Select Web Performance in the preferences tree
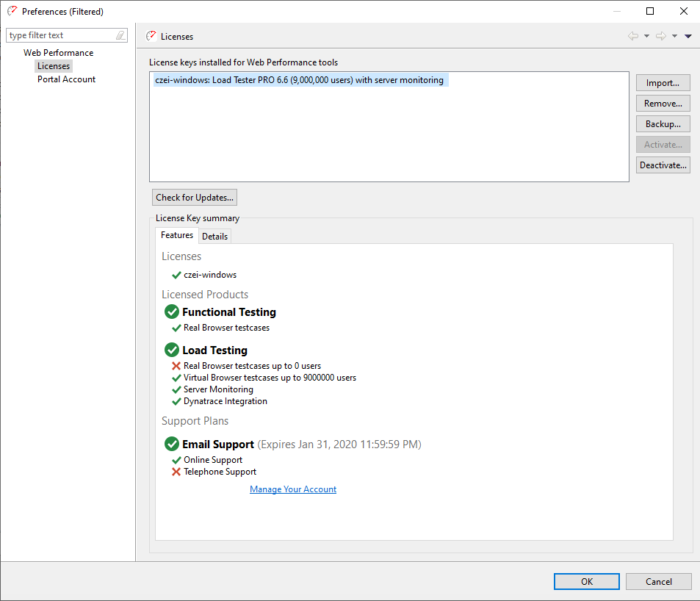Screen dimensions: 700x601 click(59, 53)
